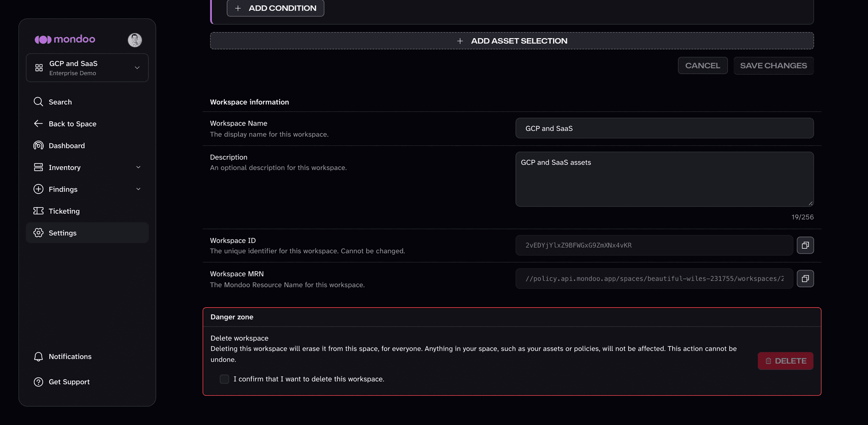Click the Get Support link
This screenshot has height=425, width=868.
[x=87, y=382]
